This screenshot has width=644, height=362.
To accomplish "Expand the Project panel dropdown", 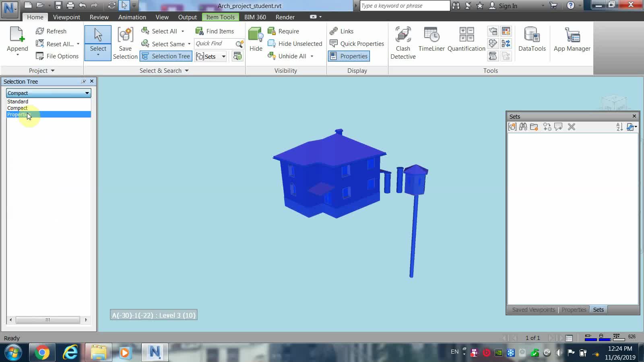I will point(53,70).
